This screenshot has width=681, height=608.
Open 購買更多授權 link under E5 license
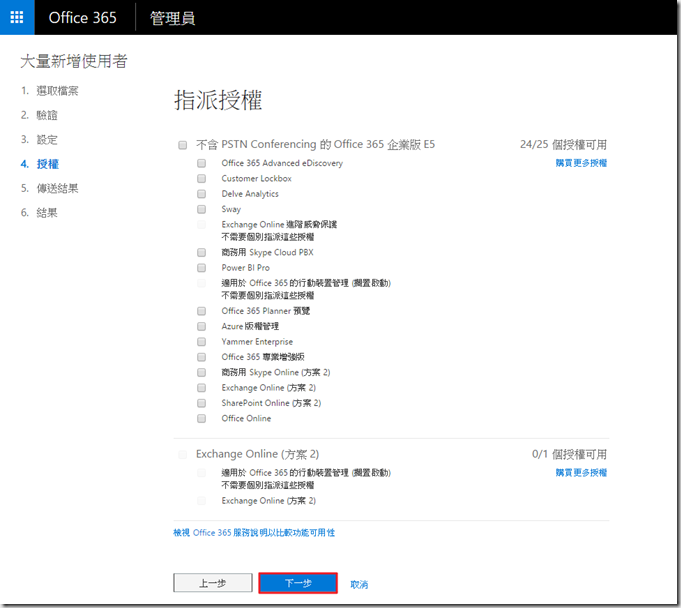click(x=581, y=163)
